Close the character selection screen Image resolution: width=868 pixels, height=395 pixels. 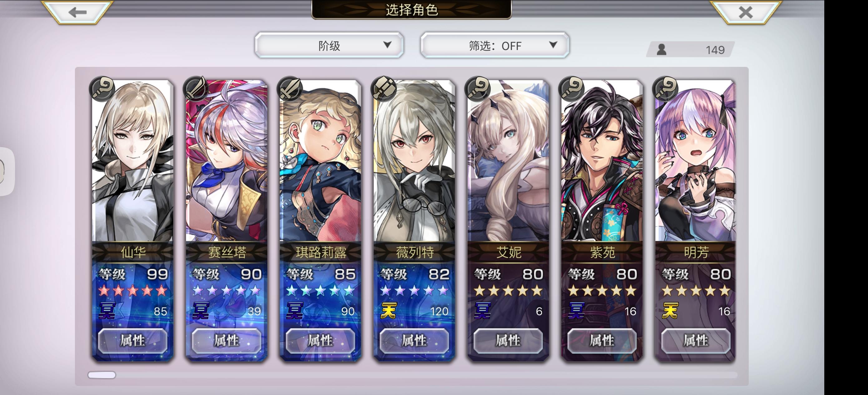[745, 12]
